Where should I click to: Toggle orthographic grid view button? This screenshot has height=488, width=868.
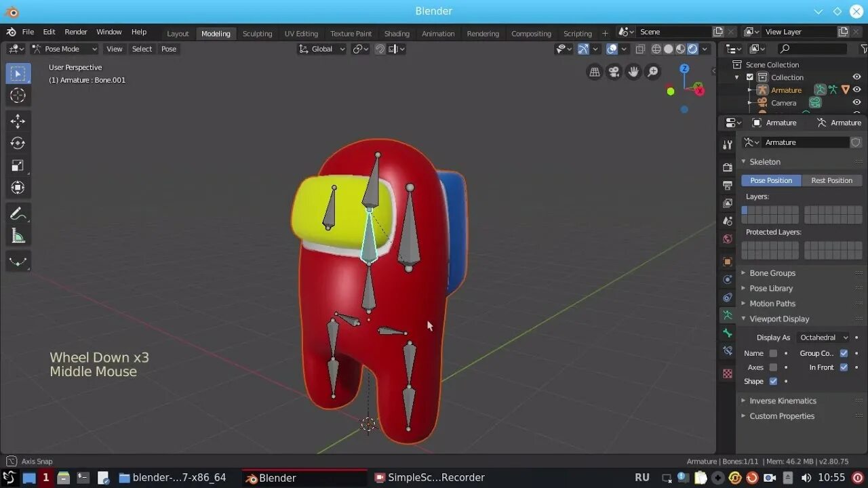[595, 72]
